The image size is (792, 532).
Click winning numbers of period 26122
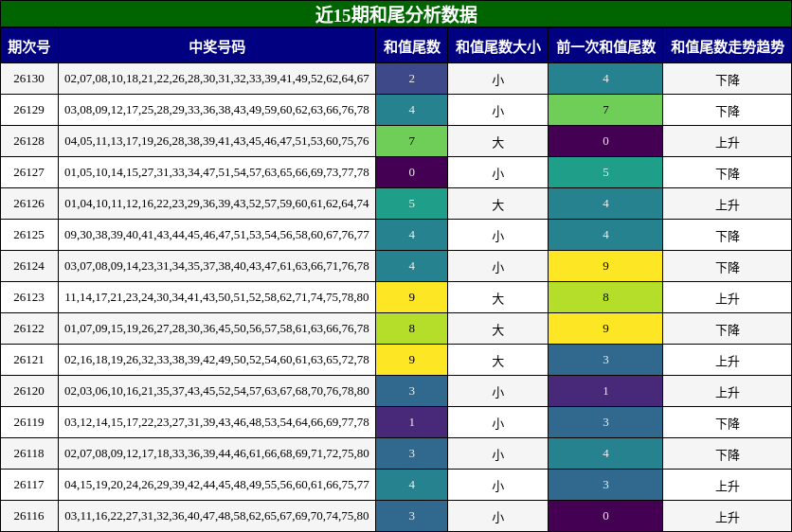click(217, 328)
